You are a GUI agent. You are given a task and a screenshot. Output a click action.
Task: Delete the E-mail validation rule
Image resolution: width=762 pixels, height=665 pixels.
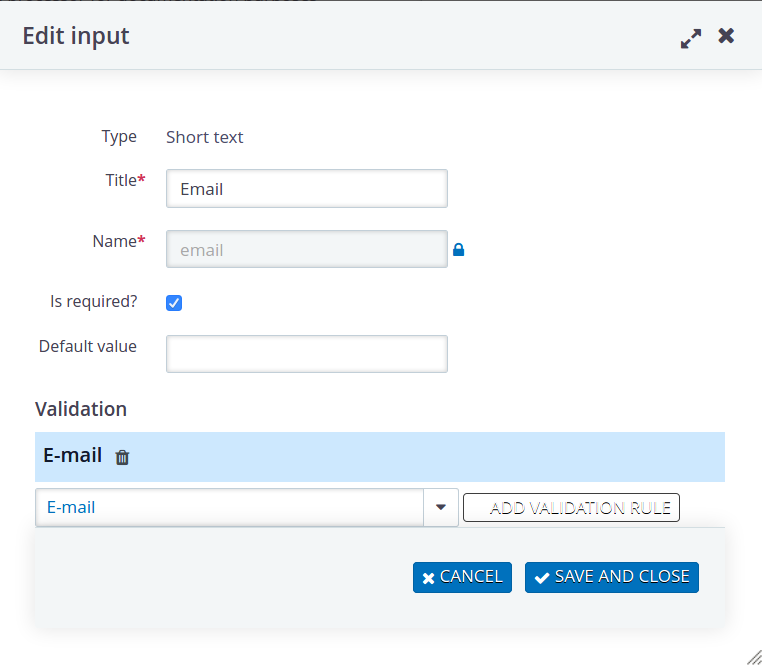[x=122, y=457]
